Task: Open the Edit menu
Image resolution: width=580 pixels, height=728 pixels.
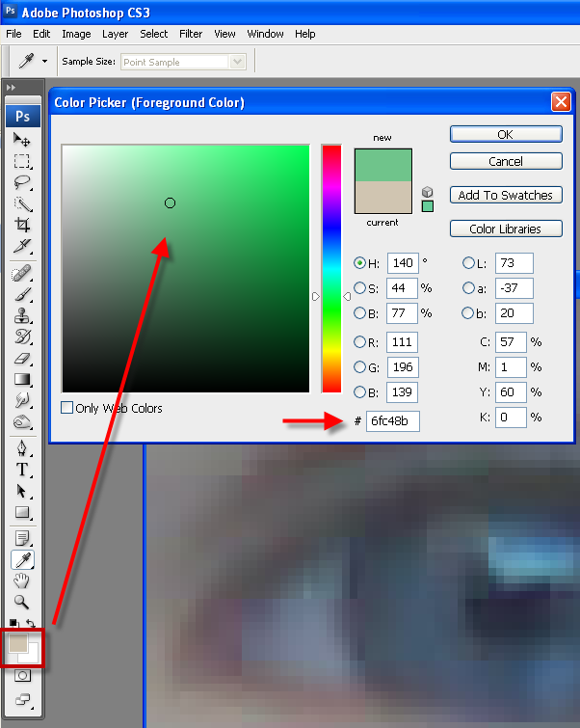Action: 41,34
